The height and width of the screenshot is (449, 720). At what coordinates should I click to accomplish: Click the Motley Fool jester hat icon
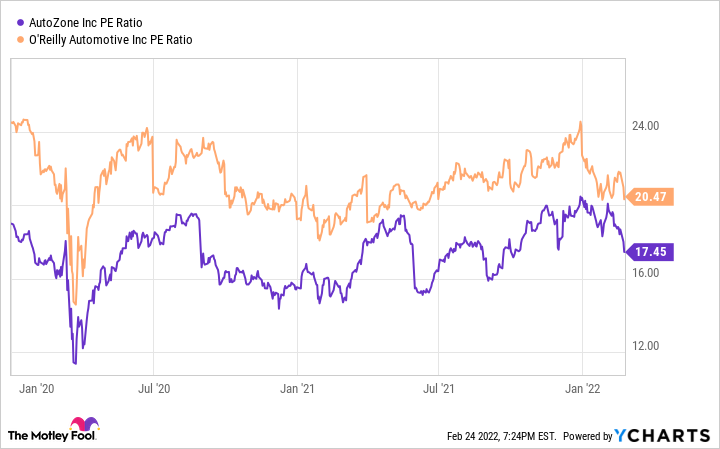tap(85, 426)
